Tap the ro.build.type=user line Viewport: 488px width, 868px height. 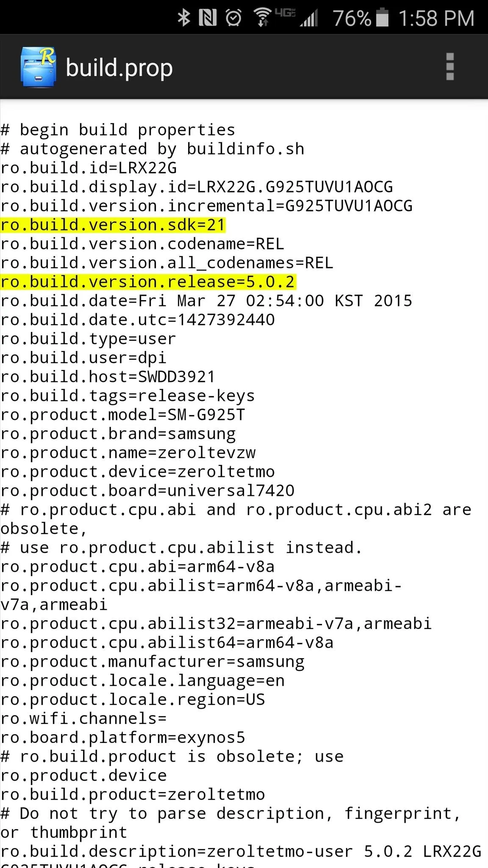pos(88,339)
